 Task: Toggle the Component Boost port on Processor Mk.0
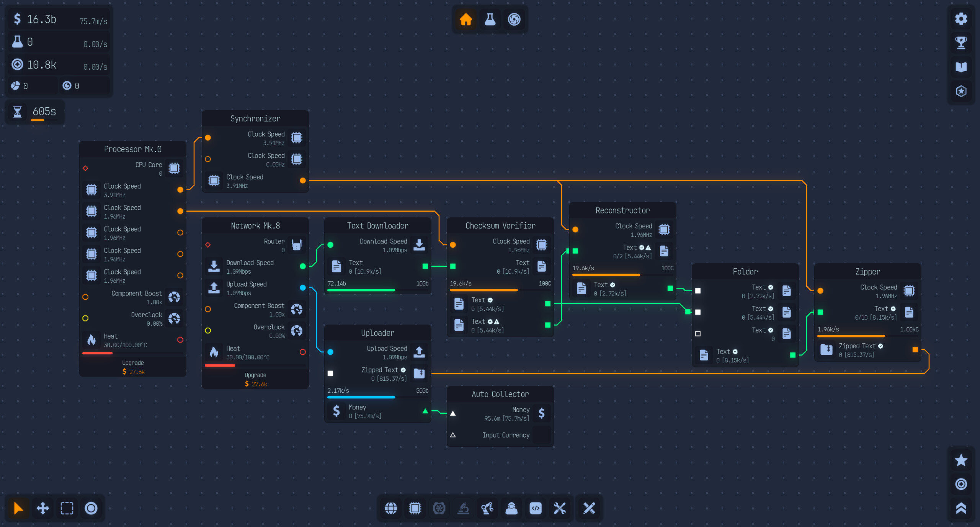click(x=85, y=297)
